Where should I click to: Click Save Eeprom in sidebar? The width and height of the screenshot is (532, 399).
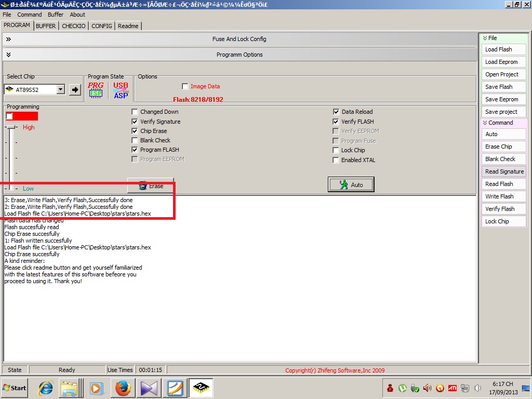[503, 99]
